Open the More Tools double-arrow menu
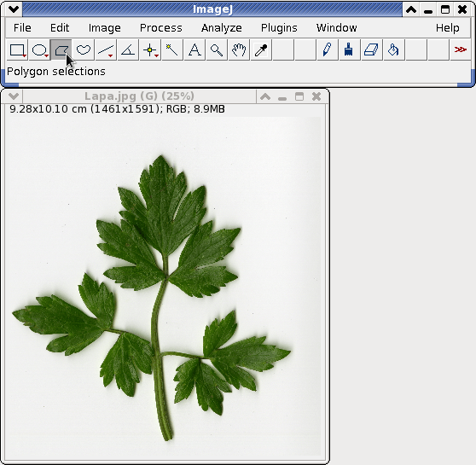Image resolution: width=476 pixels, height=465 pixels. (x=460, y=50)
